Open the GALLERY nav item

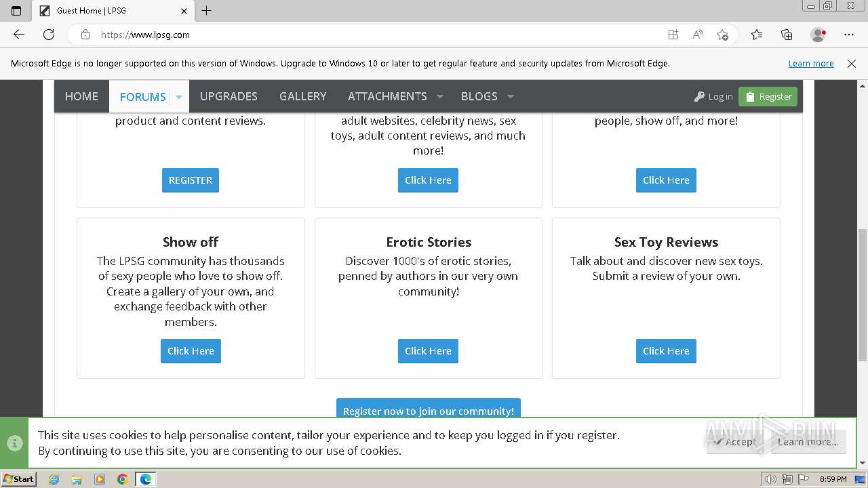(x=302, y=96)
